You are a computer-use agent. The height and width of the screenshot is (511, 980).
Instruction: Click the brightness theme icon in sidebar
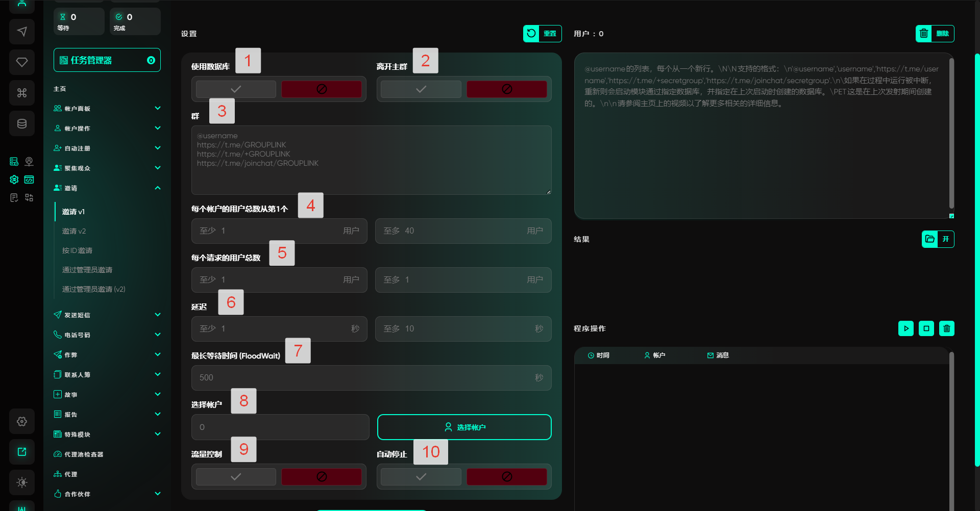pyautogui.click(x=22, y=482)
